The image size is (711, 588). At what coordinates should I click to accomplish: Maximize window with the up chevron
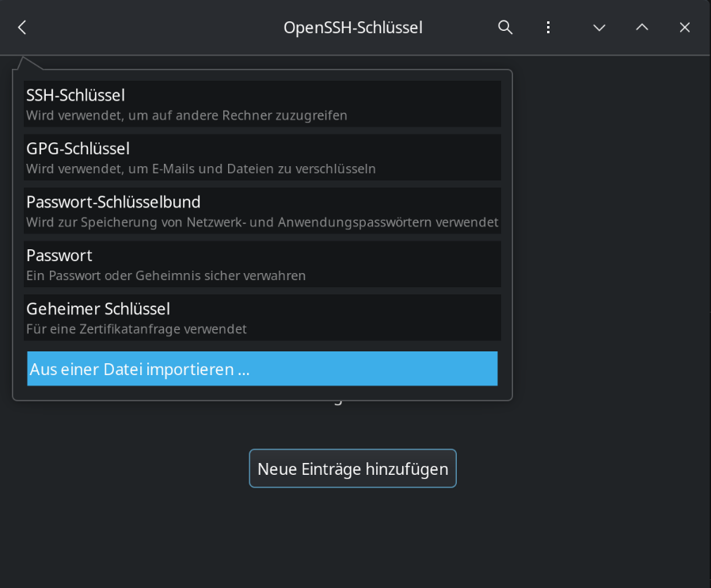(641, 28)
